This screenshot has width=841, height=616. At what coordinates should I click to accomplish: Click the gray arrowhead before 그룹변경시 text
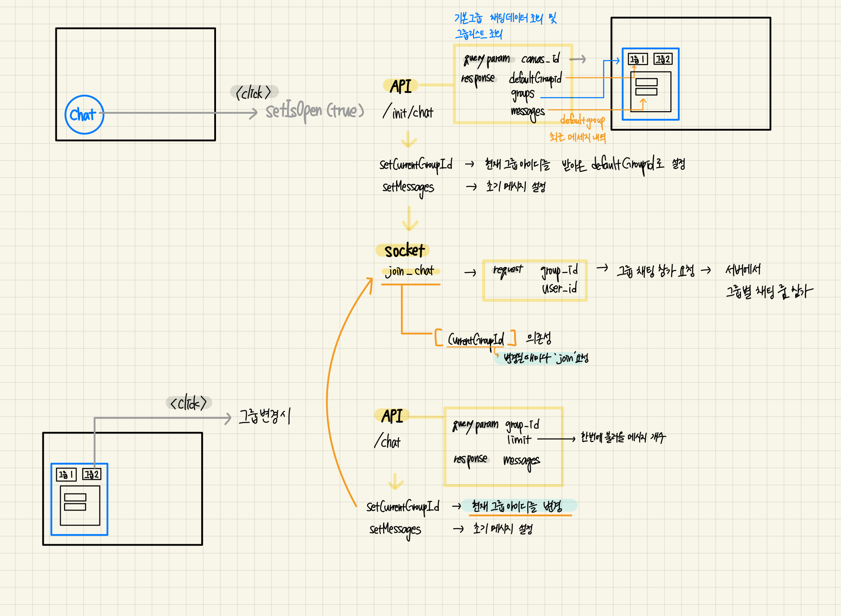228,418
